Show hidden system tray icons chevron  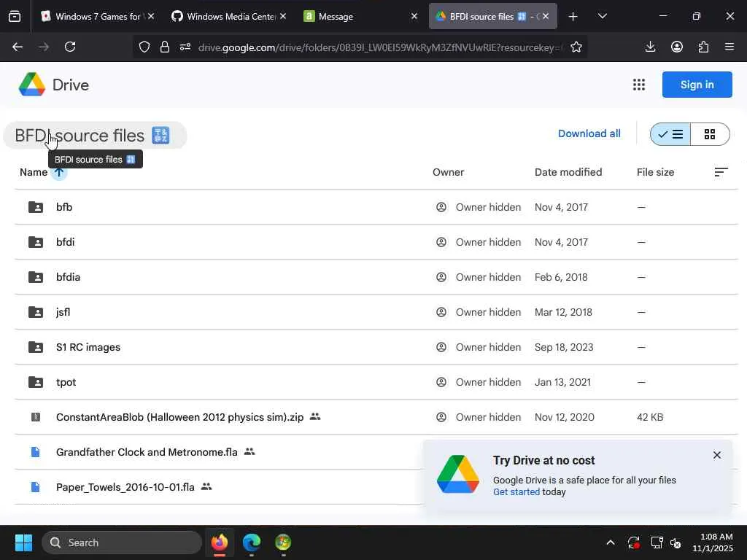tap(611, 542)
